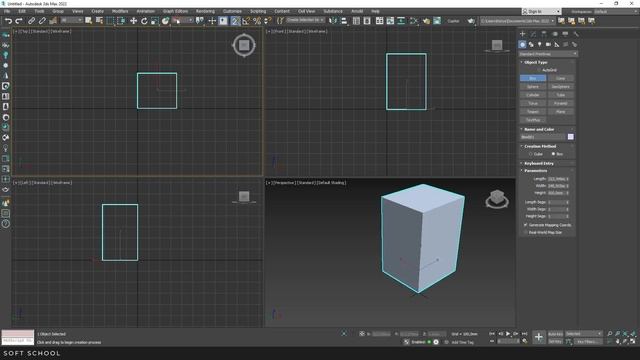Click the object name Box001 field
Image resolution: width=640 pixels, height=360 pixels.
[x=543, y=137]
